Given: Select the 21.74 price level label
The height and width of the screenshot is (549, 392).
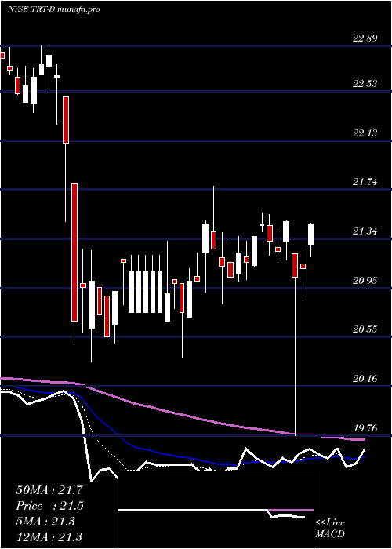Looking at the screenshot, I should [x=365, y=181].
